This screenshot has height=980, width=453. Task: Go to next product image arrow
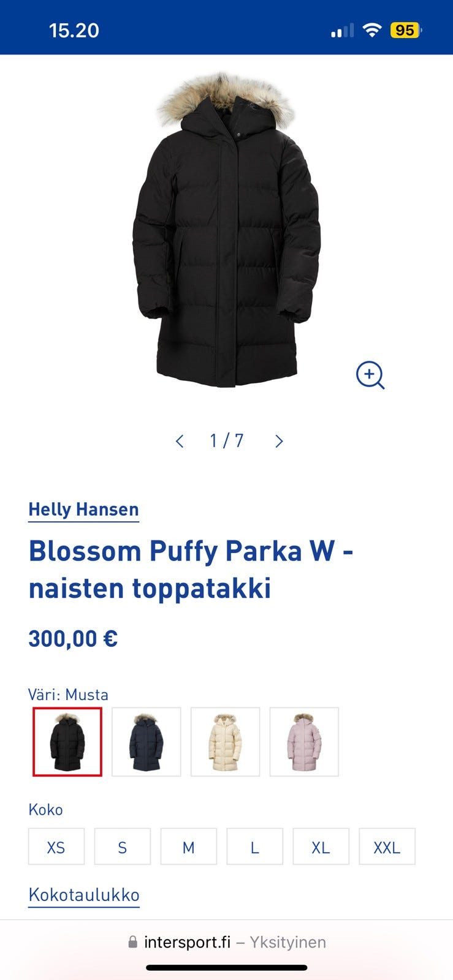279,441
